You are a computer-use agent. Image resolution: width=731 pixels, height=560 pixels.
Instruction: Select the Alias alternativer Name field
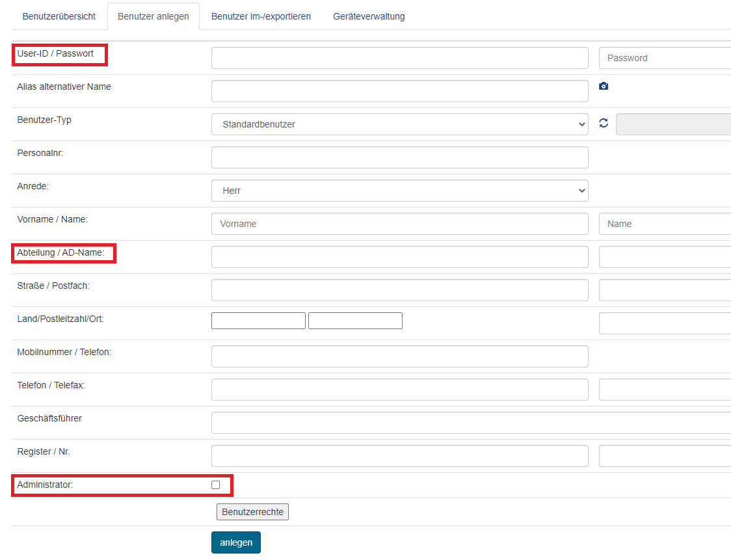(399, 91)
